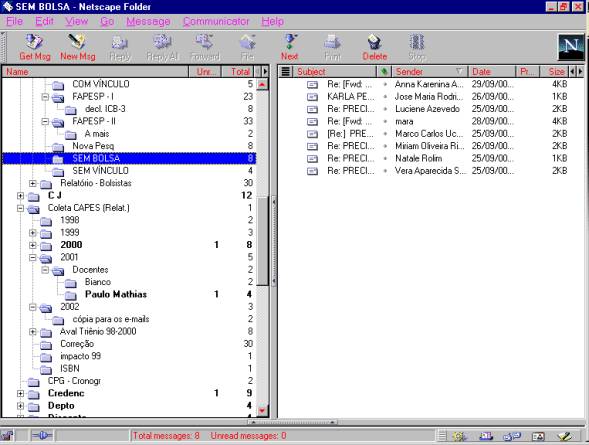
Task: Click the security lock icon in status bar
Action: pos(7,436)
